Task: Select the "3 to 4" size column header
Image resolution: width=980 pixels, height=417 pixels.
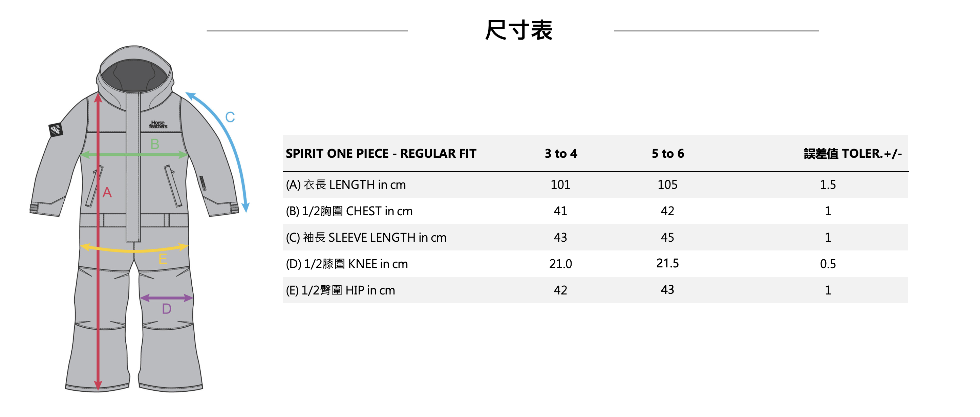Action: 561,154
